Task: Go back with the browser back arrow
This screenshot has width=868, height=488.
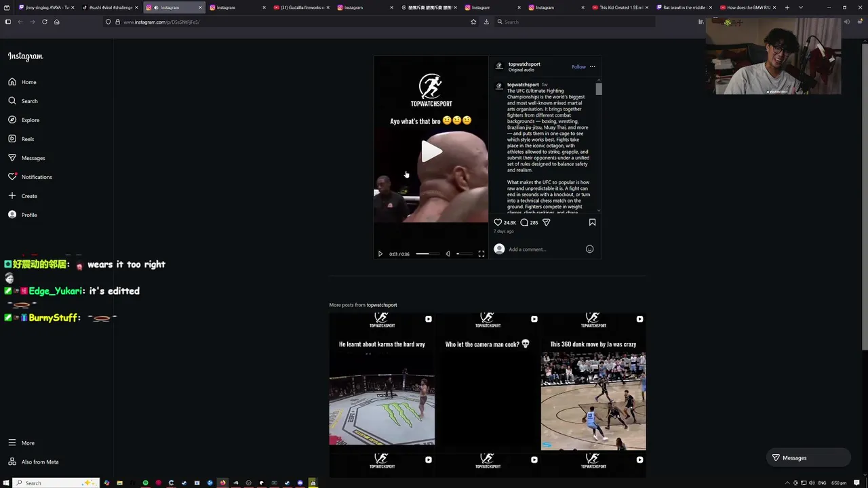Action: [x=20, y=22]
